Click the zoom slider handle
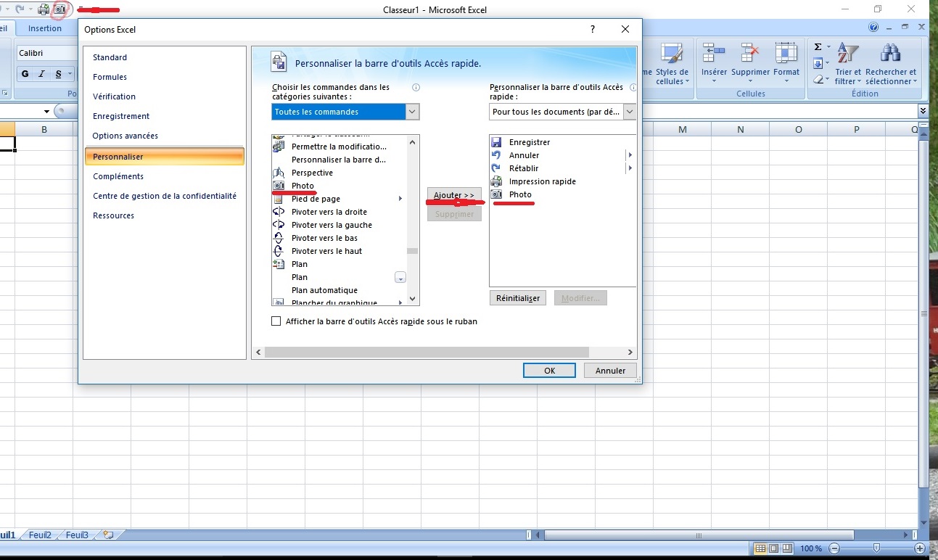This screenshot has height=560, width=938. 876,548
